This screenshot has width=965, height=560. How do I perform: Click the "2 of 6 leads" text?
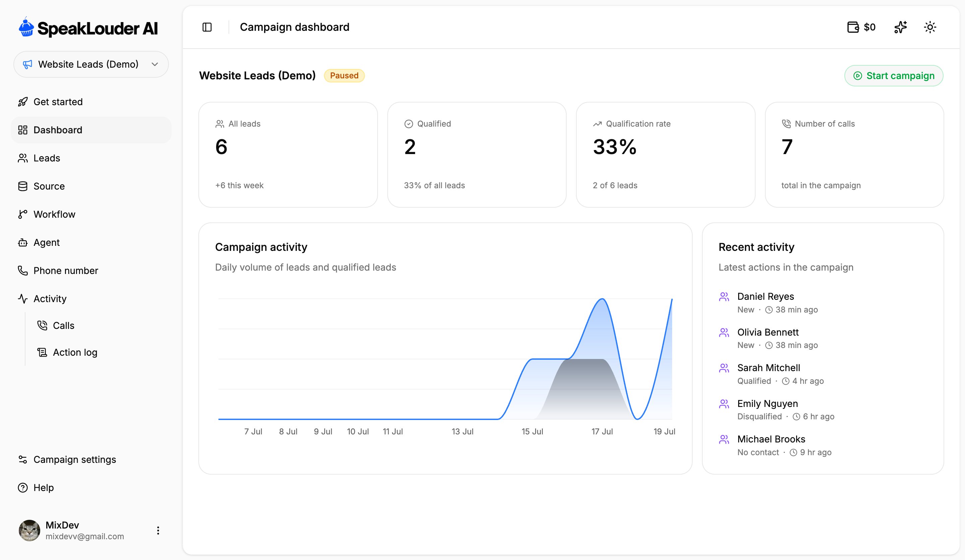click(615, 186)
